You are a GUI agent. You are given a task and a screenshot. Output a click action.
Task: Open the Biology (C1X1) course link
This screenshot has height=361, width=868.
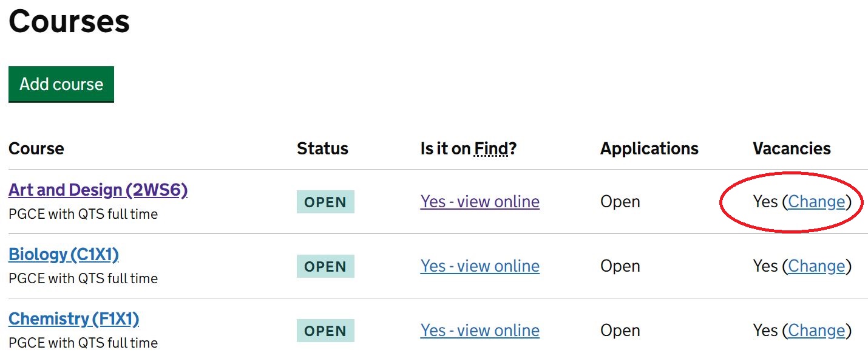click(x=64, y=255)
